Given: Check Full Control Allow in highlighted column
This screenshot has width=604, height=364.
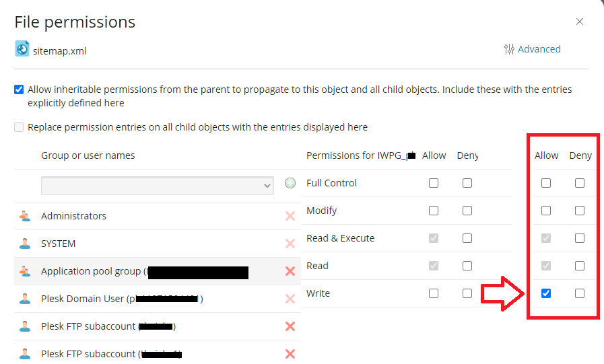Looking at the screenshot, I should click(546, 183).
